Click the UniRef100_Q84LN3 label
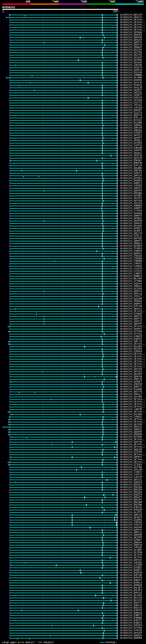The height and width of the screenshot is (644, 146). (x=131, y=40)
